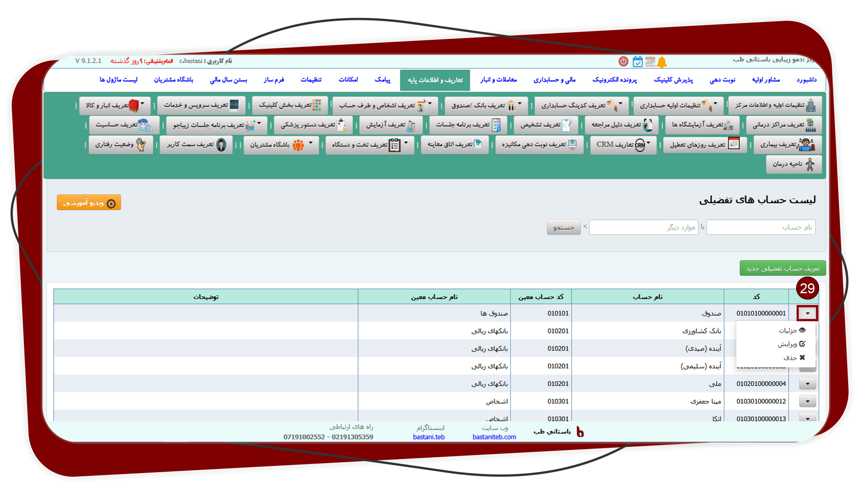Go to باشگاه مشتریان top menu tab
The image size is (868, 488).
[x=174, y=80]
